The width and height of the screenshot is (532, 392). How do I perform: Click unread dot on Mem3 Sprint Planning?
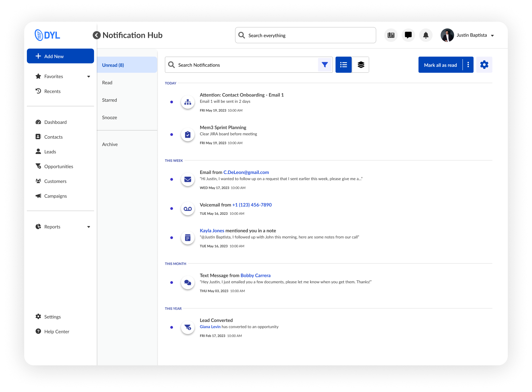pos(172,134)
